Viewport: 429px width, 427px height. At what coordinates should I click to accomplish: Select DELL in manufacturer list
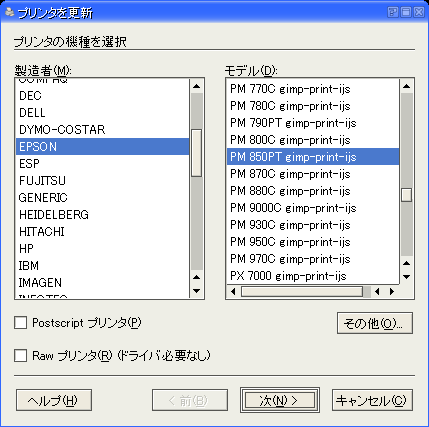[102, 113]
